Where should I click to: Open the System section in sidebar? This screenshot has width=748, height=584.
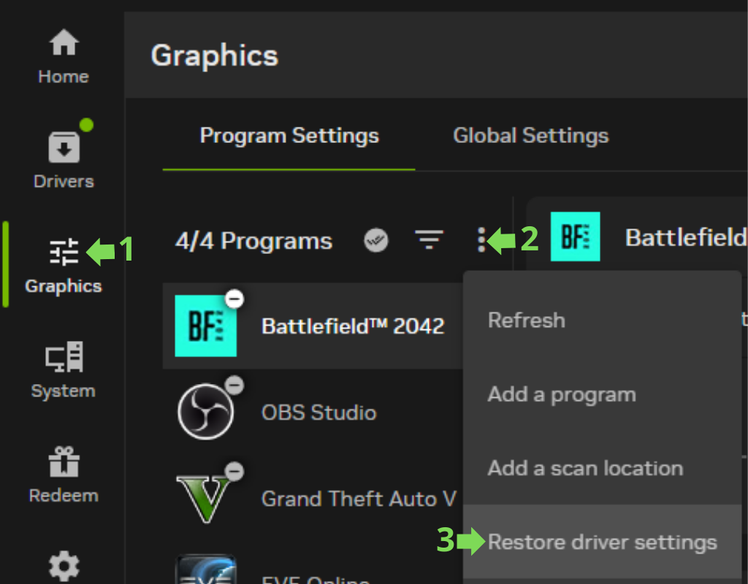[63, 370]
